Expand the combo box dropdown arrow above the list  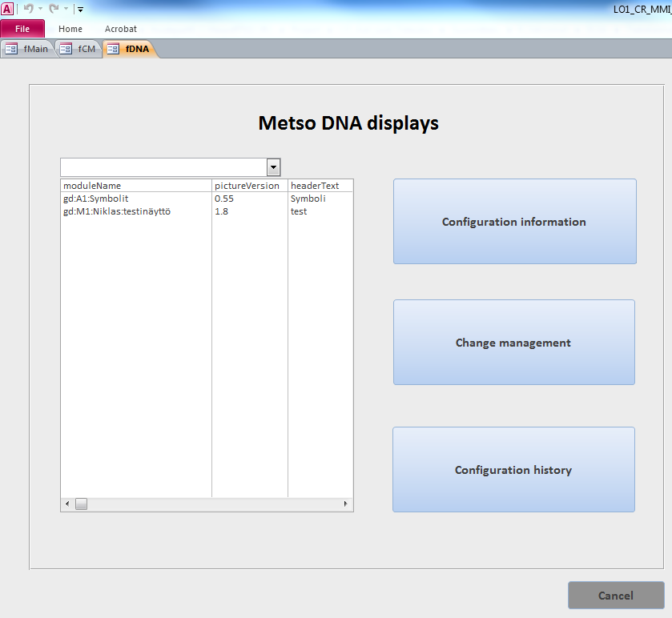[x=273, y=167]
